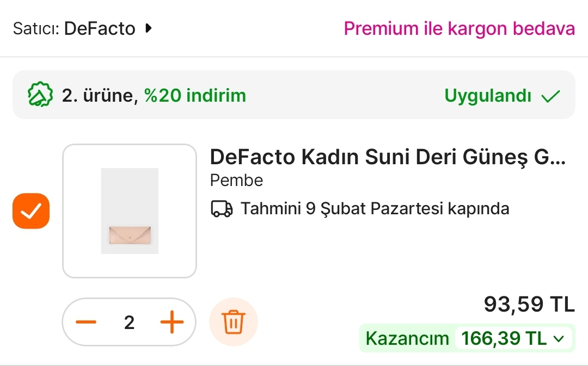The width and height of the screenshot is (588, 366).
Task: Click the Uygulandı applied promotion button
Action: [x=487, y=96]
